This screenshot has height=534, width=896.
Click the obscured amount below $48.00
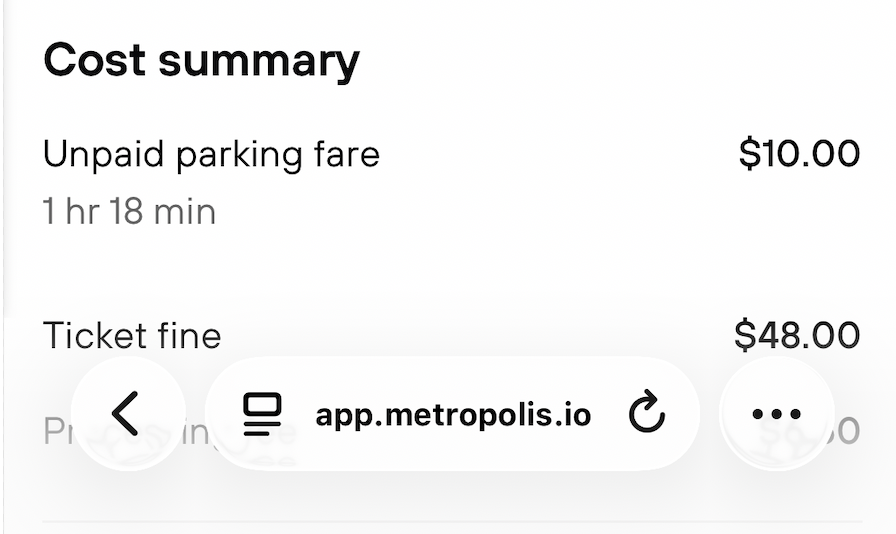coord(845,431)
